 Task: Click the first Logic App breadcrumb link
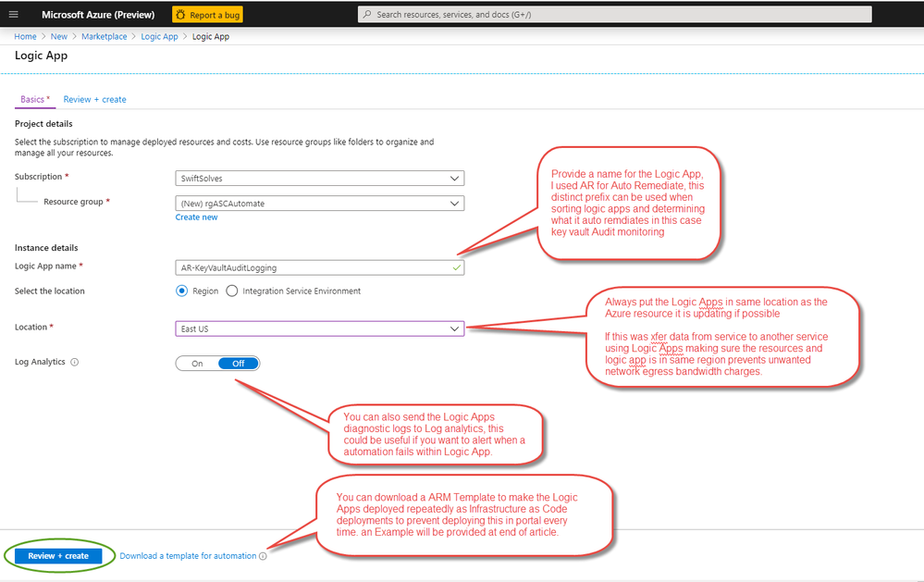(159, 37)
